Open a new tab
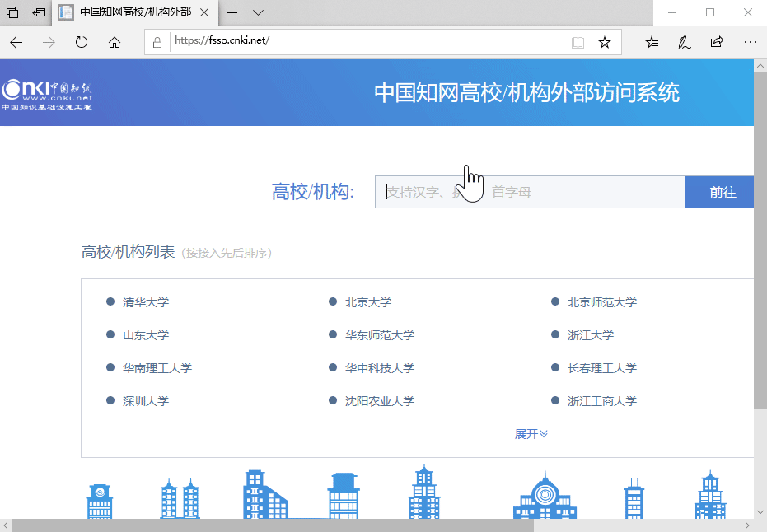 pyautogui.click(x=232, y=12)
